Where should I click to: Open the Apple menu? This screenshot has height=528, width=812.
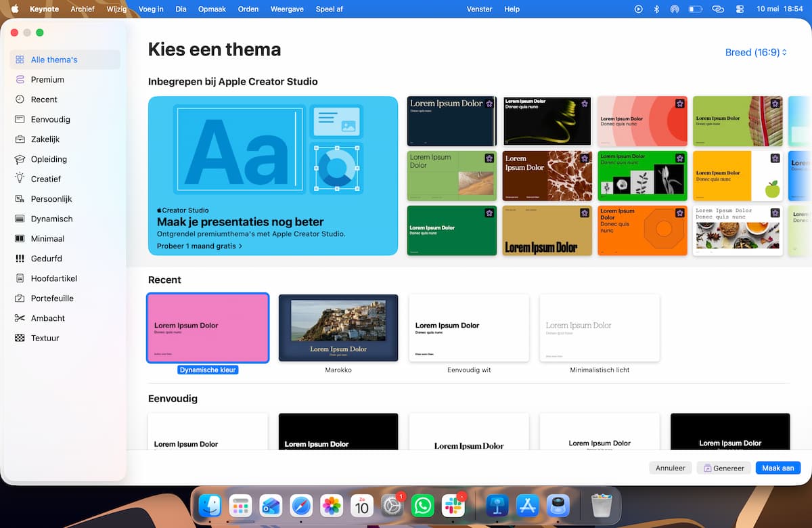tap(15, 9)
